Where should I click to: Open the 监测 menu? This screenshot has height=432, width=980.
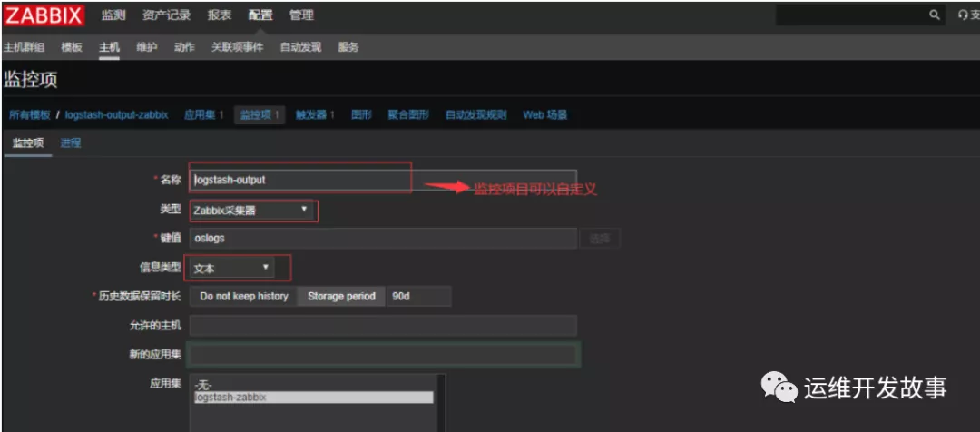(x=113, y=15)
